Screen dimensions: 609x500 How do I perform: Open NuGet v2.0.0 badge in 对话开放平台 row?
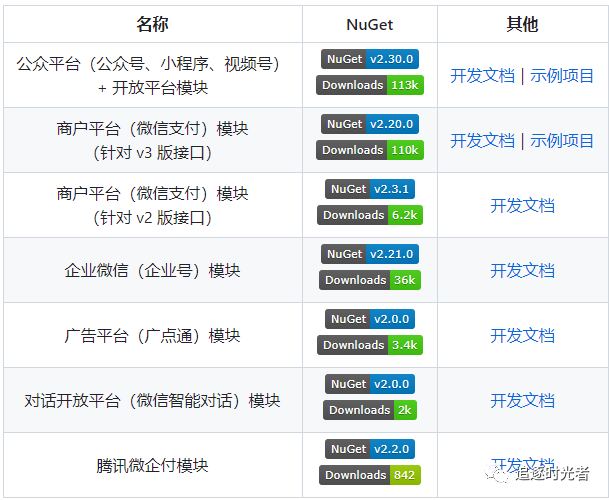click(x=370, y=383)
